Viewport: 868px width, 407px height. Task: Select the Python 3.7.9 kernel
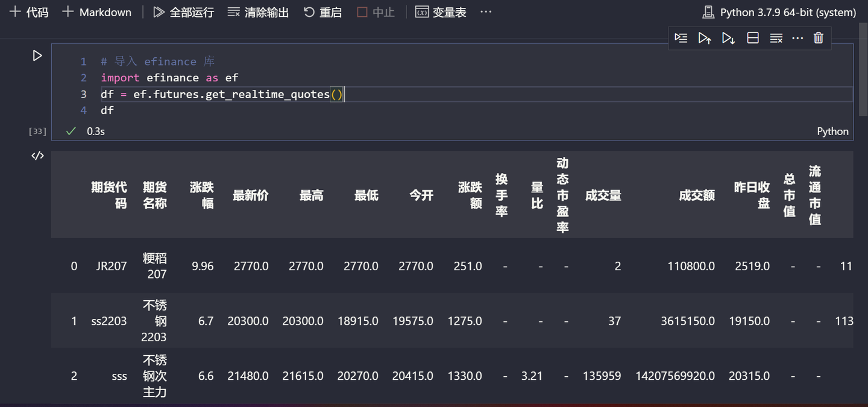click(x=778, y=11)
